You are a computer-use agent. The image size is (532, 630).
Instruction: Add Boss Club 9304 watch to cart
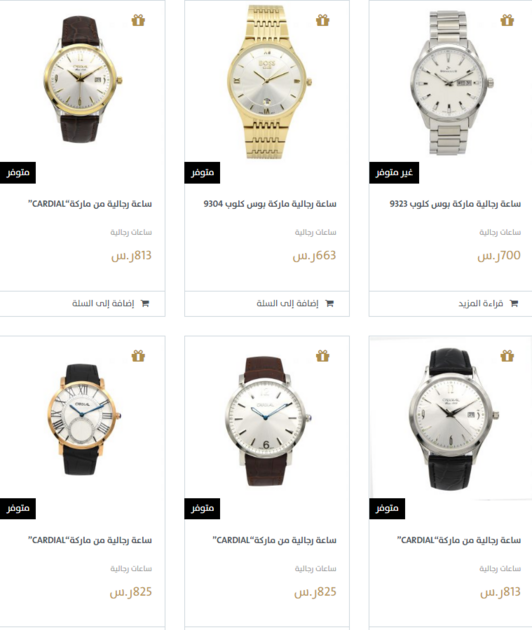(x=288, y=303)
